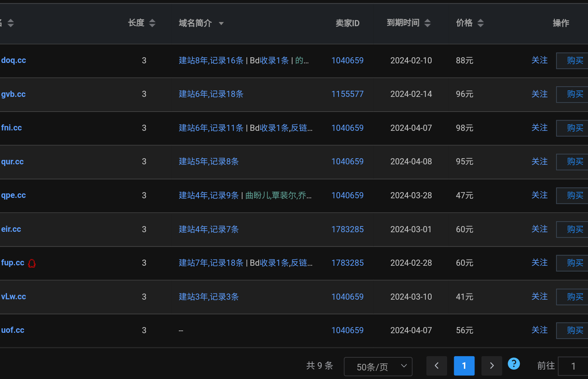Screen dimensions: 588x379
Task: Select expiry date 2024-03-28
Action: tap(411, 195)
